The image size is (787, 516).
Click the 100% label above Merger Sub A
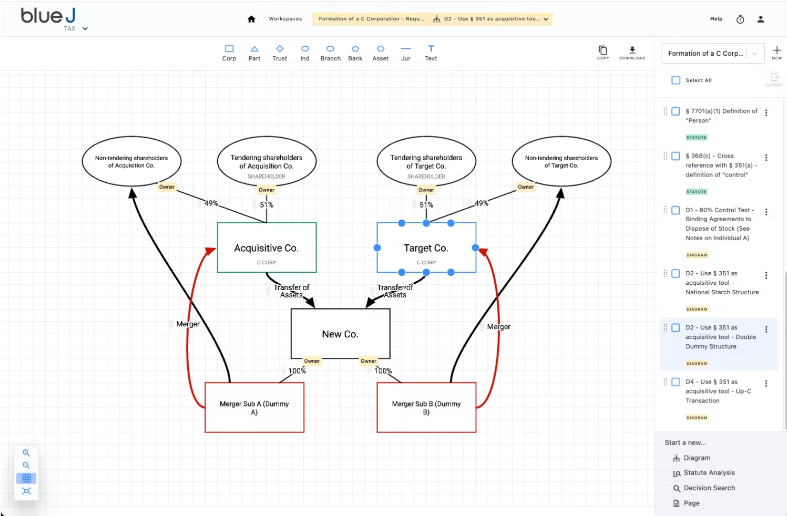(297, 371)
